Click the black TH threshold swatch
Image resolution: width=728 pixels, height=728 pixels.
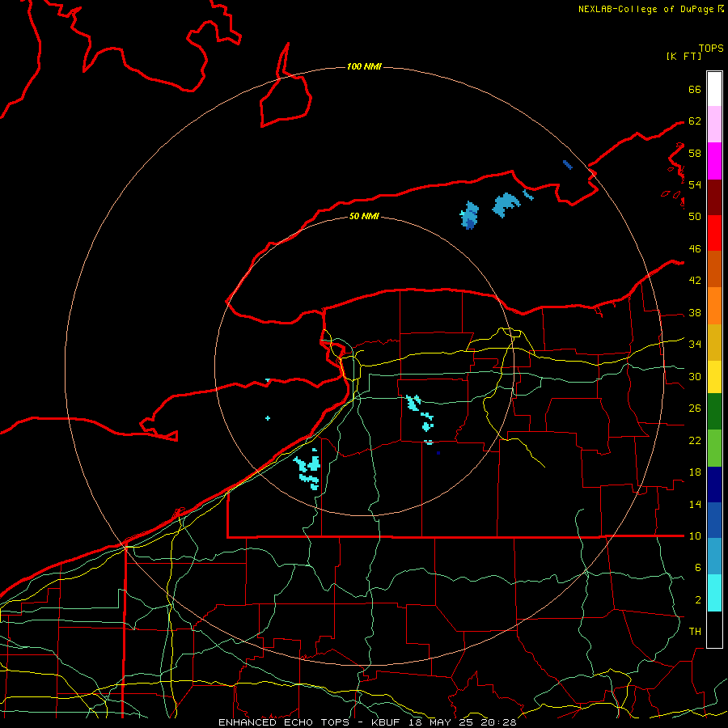tap(714, 629)
